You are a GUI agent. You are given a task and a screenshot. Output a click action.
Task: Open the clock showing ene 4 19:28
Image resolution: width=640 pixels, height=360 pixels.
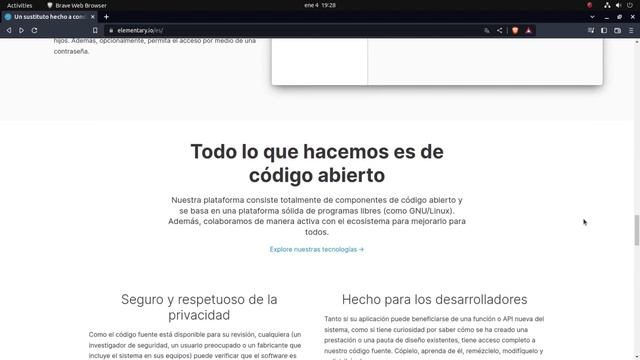pyautogui.click(x=320, y=5)
